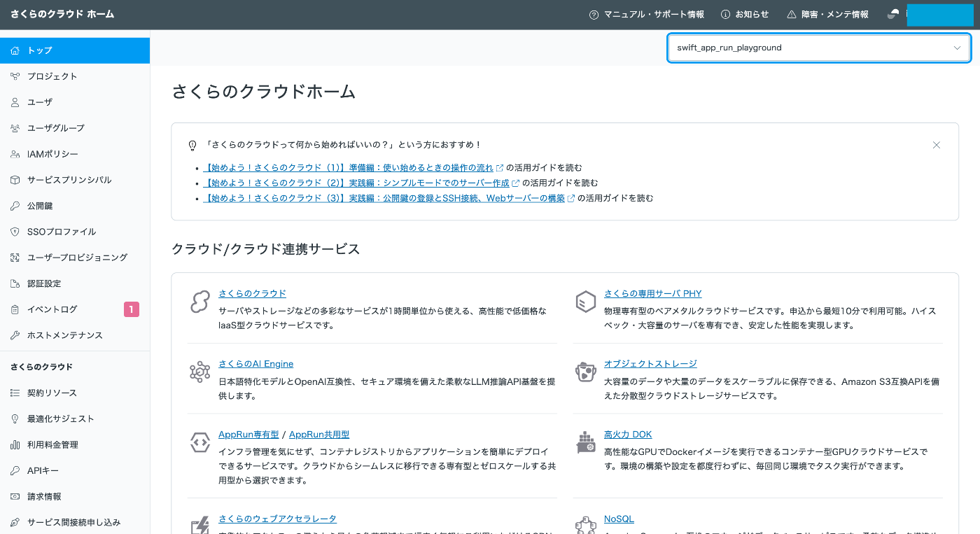Open プロジェクト in the sidebar
The image size is (980, 534).
[75, 76]
